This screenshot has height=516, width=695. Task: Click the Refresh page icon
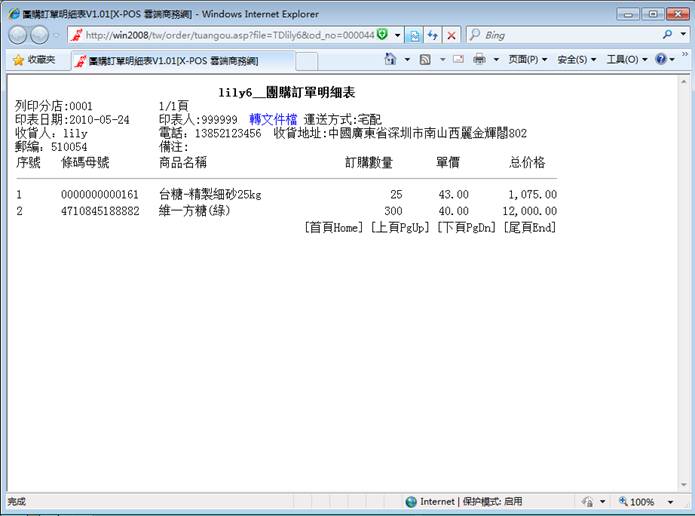point(432,35)
